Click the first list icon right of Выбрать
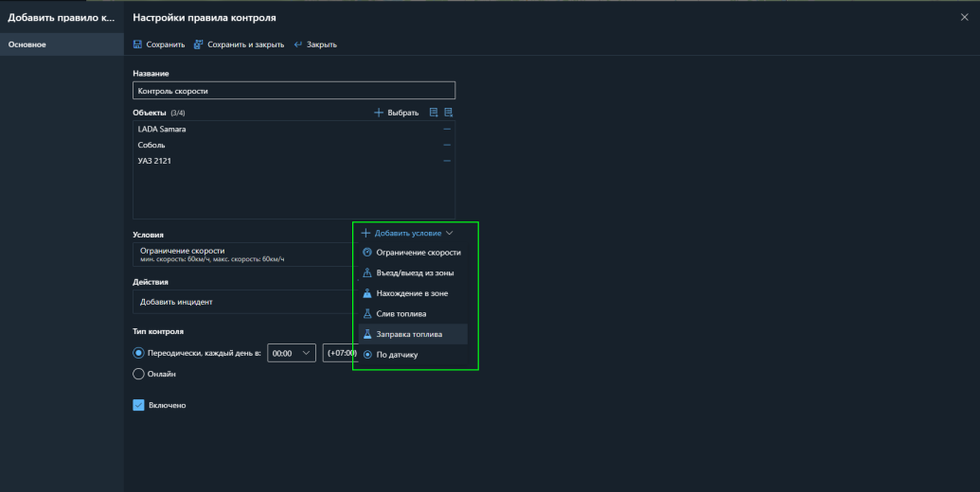This screenshot has width=980, height=492. coord(434,113)
